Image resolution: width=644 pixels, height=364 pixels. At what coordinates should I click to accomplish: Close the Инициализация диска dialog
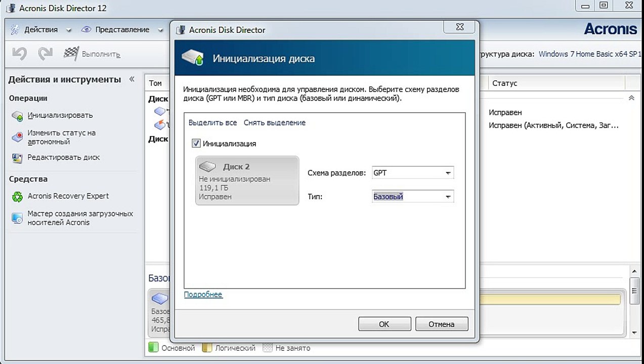click(x=459, y=27)
